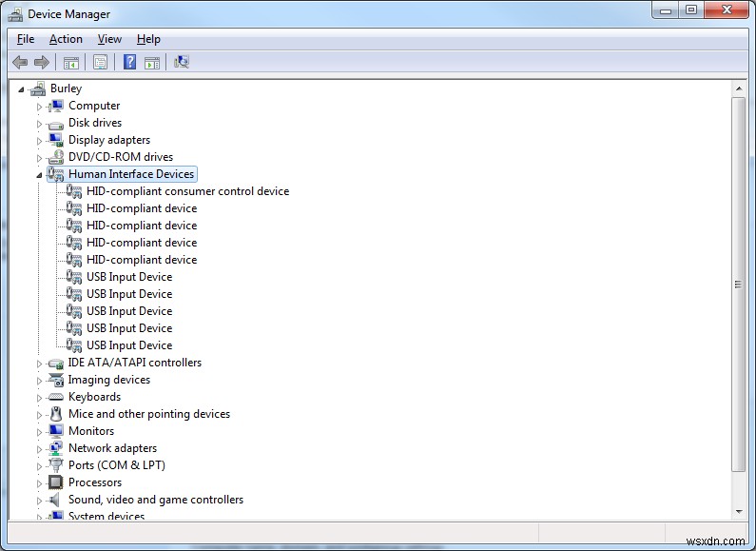Expand the Display adapters arrow
756x551 pixels.
39,141
